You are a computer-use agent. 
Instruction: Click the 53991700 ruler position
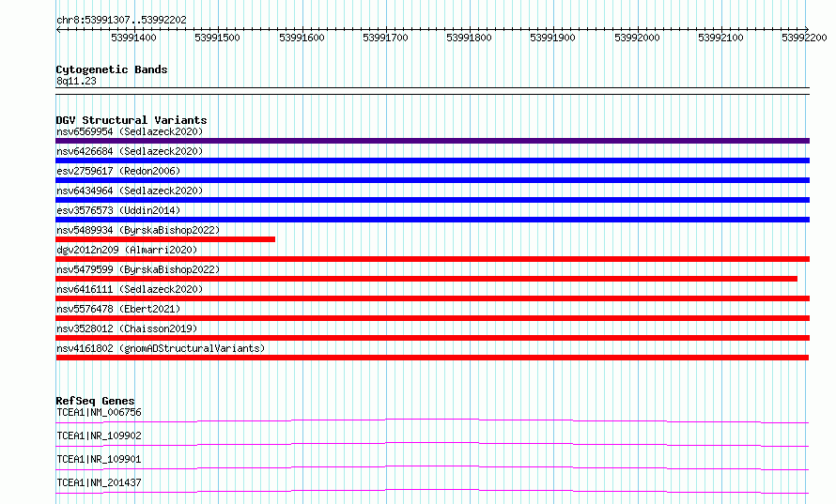tap(385, 38)
